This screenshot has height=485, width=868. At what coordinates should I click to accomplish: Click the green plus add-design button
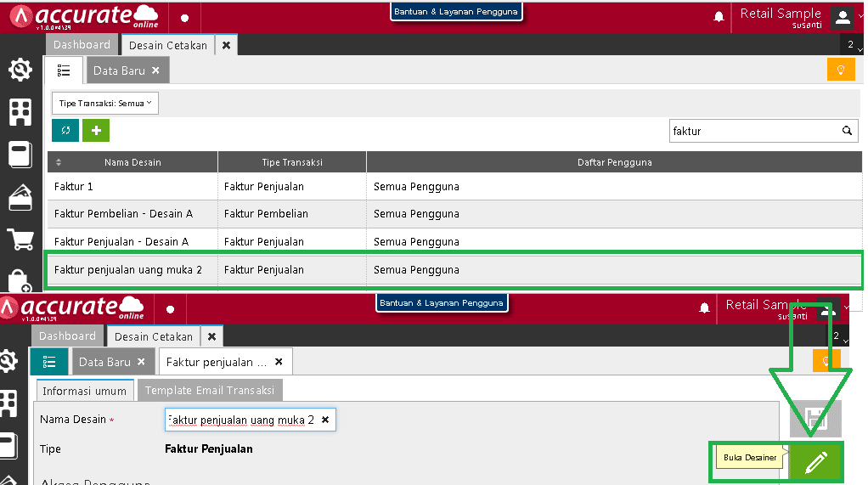[96, 130]
